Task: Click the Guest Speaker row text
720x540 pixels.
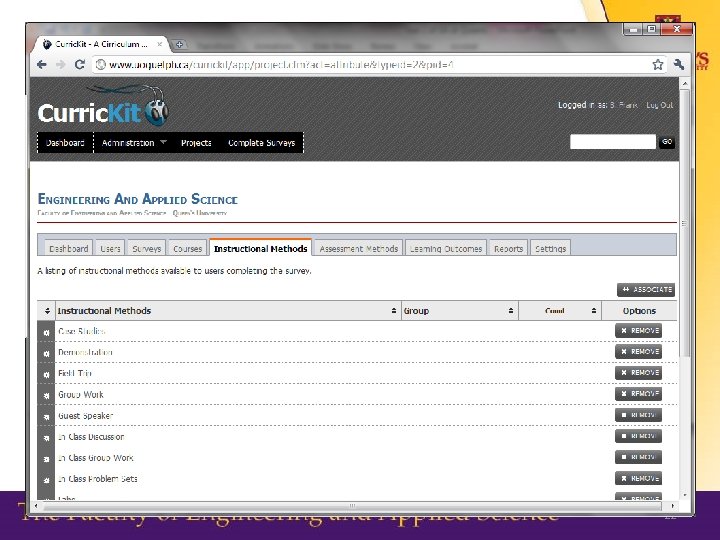Action: tap(85, 416)
